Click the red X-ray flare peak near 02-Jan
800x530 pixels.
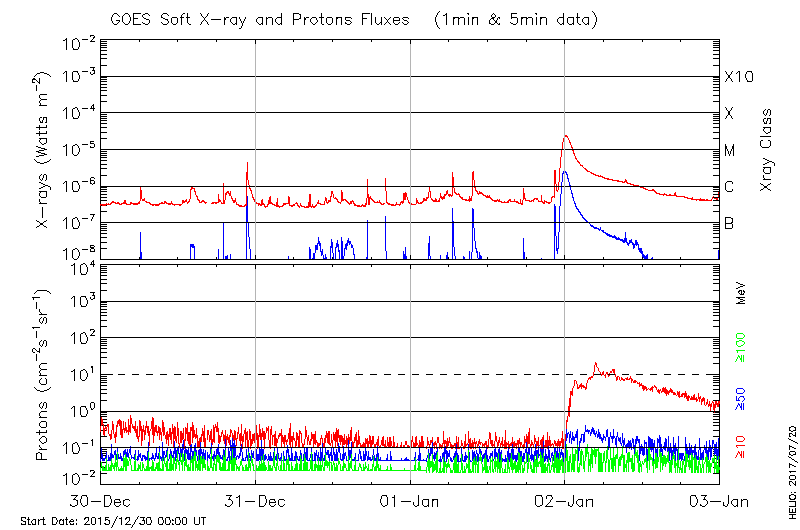pyautogui.click(x=567, y=136)
